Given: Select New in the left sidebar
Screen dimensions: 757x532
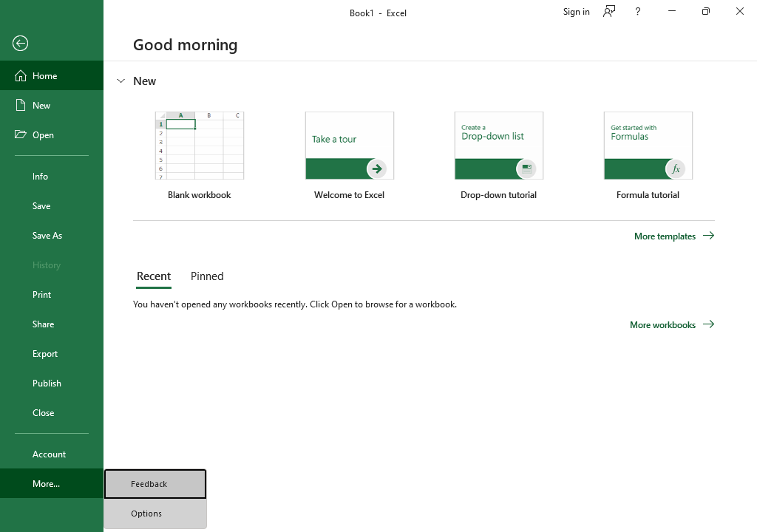Looking at the screenshot, I should (52, 105).
